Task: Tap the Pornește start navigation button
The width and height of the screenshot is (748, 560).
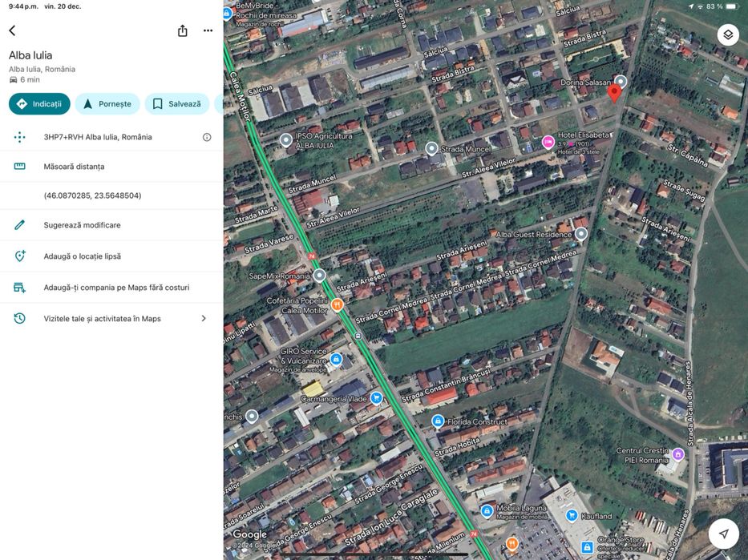Action: tap(107, 103)
